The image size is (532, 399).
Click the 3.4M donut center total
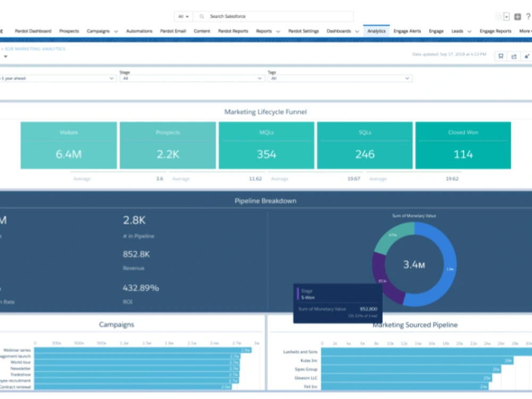pyautogui.click(x=414, y=264)
